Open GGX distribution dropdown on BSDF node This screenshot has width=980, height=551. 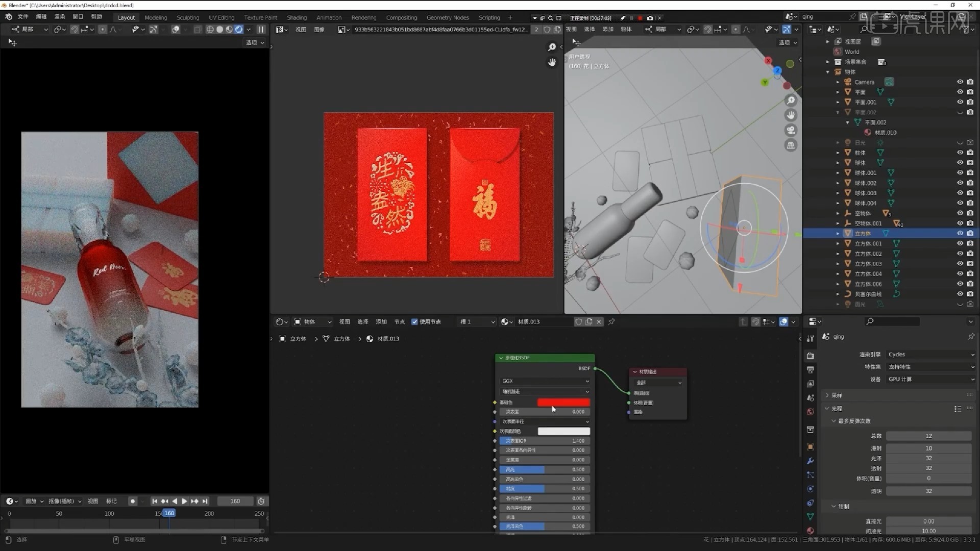point(545,381)
